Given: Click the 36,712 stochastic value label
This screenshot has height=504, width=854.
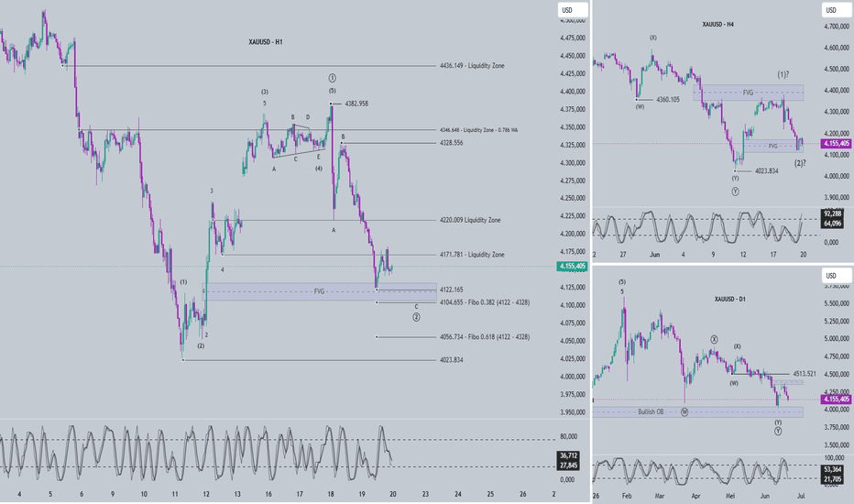Looking at the screenshot, I should 569,455.
